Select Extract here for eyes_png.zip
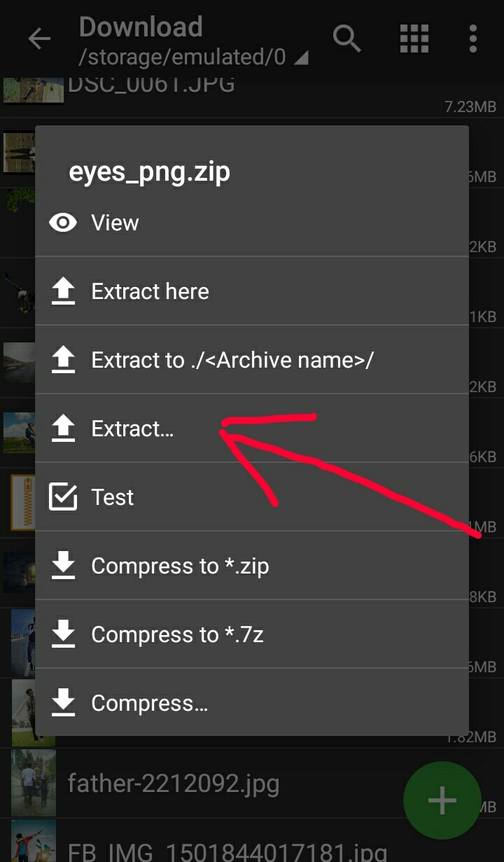Screen dimensions: 504x862 tap(150, 291)
